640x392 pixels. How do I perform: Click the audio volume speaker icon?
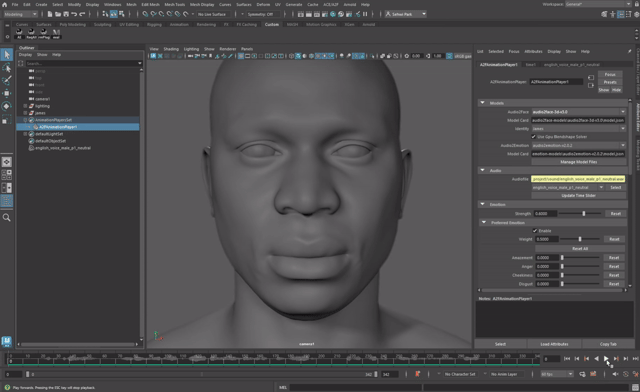click(616, 374)
